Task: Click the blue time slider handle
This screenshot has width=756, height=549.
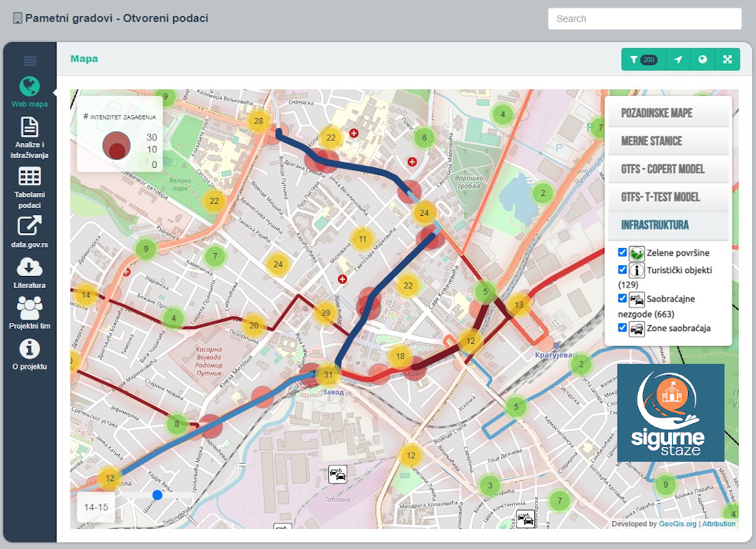Action: [157, 495]
